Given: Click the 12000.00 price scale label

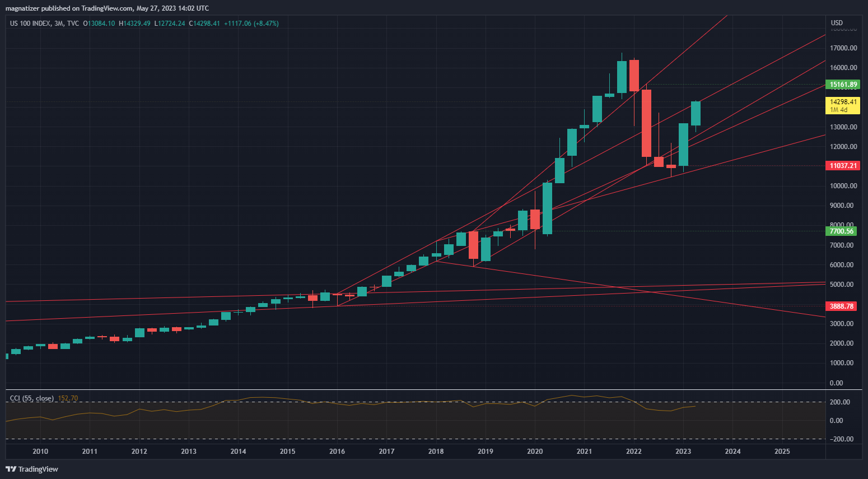Looking at the screenshot, I should tap(843, 147).
